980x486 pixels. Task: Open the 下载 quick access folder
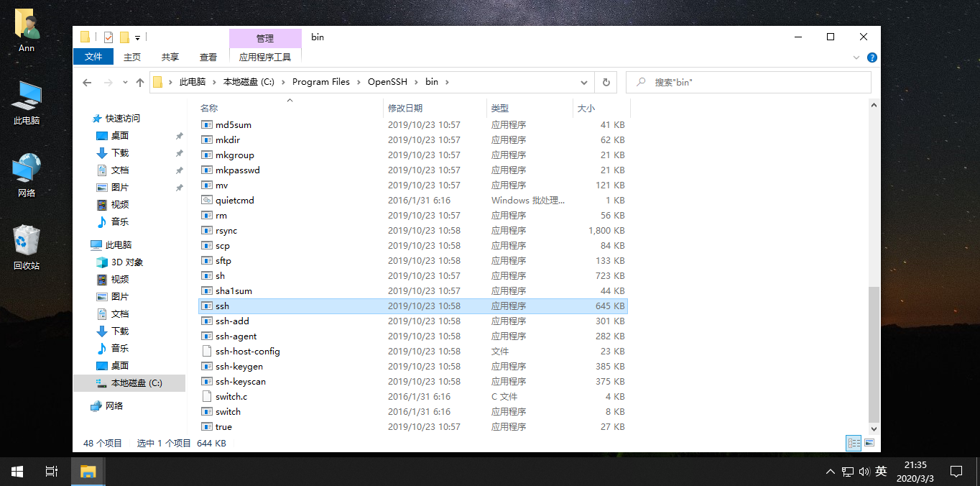tap(119, 153)
